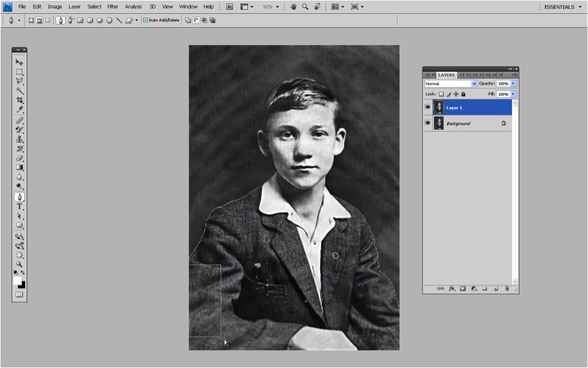This screenshot has height=368, width=588.
Task: Click the ESSENTIALS workspace button
Action: pos(561,7)
